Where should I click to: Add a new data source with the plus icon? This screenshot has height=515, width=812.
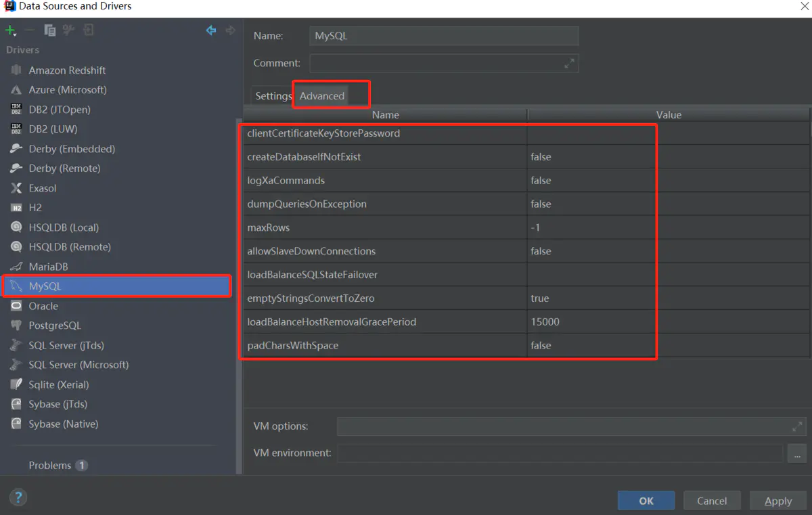9,30
